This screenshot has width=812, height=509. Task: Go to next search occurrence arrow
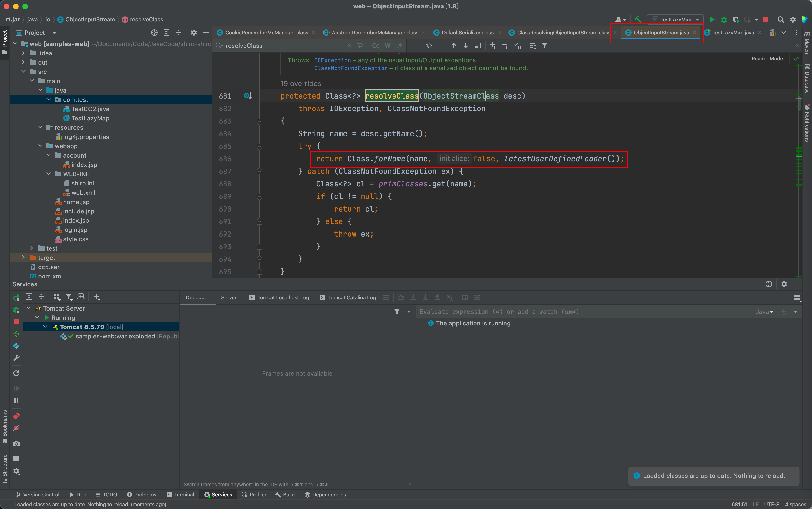(x=465, y=46)
